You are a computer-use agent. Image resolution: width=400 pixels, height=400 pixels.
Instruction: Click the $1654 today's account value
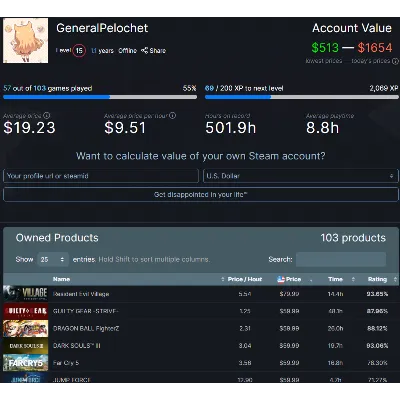point(375,48)
